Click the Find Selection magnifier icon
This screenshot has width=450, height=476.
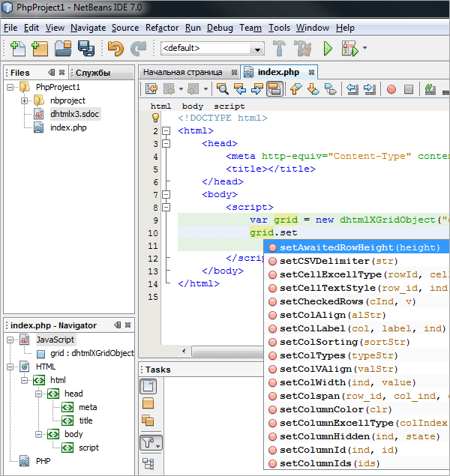(223, 89)
